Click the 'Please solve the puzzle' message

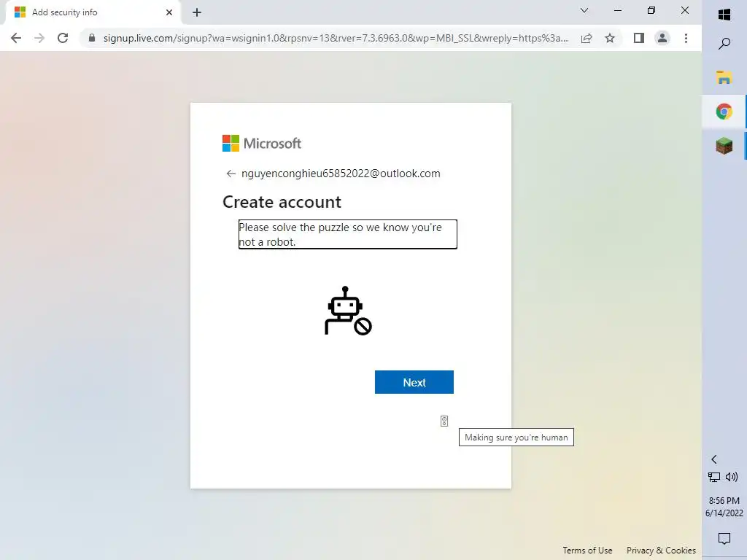[348, 234]
